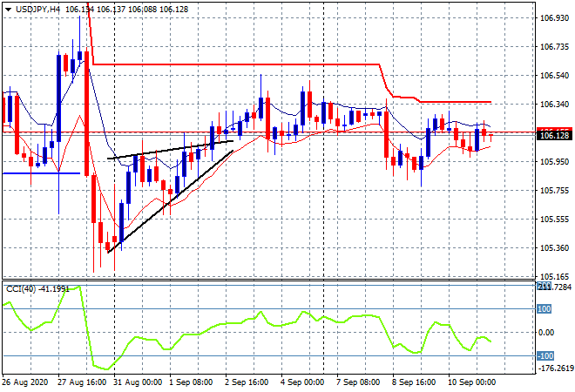Select the USDJPY,H4 chart title text
This screenshot has height=392, width=575.
37,10
